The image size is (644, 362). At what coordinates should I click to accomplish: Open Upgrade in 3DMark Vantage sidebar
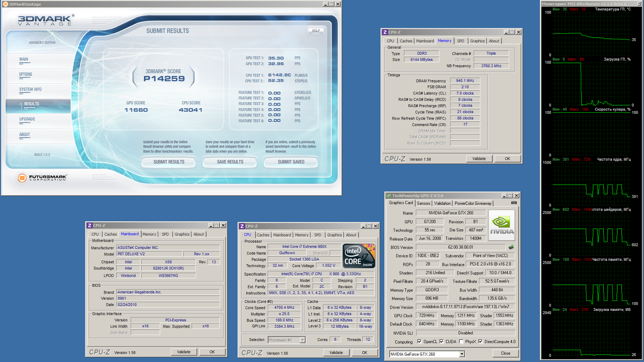click(27, 119)
